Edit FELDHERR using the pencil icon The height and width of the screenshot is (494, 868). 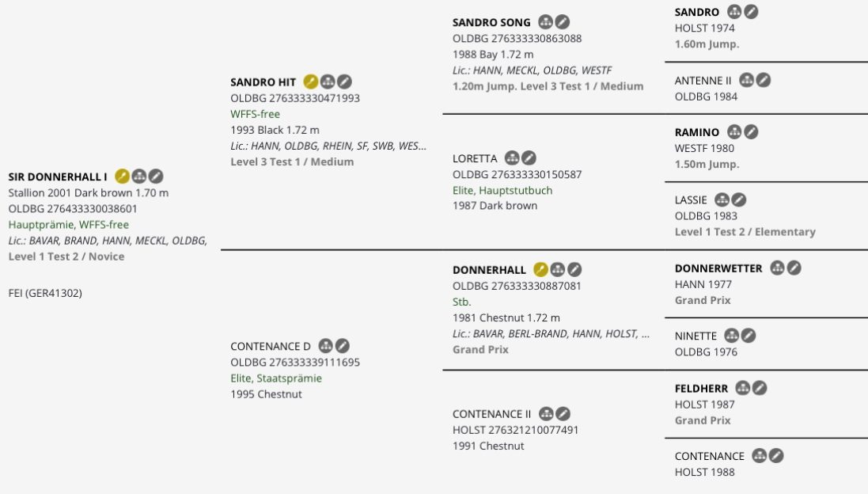click(x=760, y=388)
